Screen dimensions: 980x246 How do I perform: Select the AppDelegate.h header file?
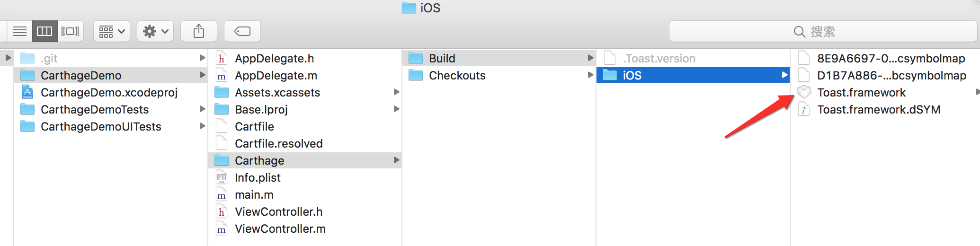(274, 59)
